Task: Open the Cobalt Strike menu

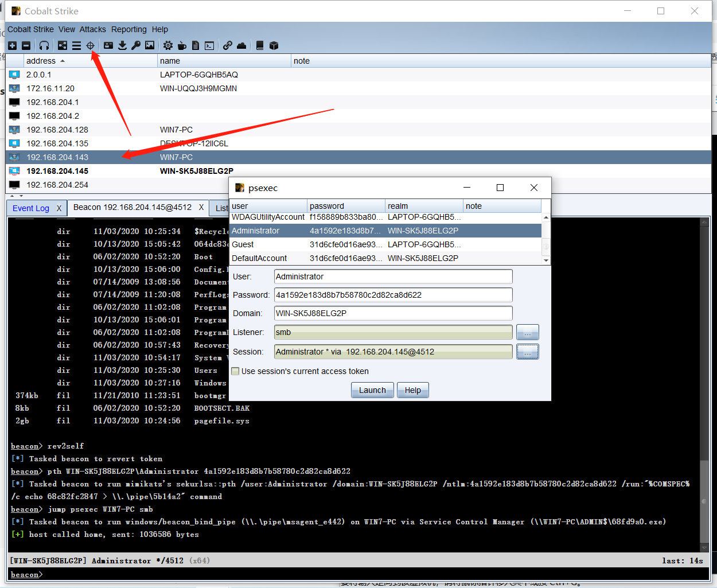Action: (30, 29)
